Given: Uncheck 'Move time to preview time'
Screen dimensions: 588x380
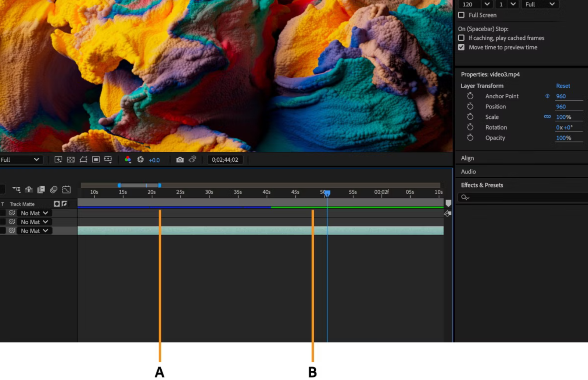Looking at the screenshot, I should tap(461, 47).
